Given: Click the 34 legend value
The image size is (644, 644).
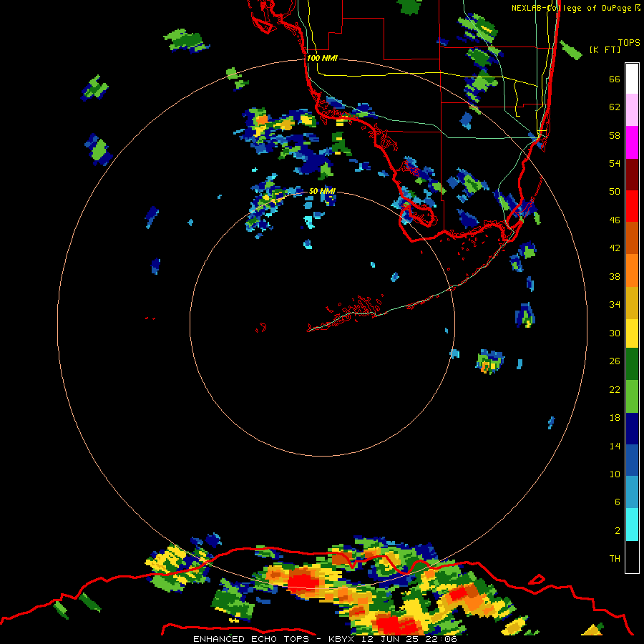Looking at the screenshot, I should click(x=615, y=305).
